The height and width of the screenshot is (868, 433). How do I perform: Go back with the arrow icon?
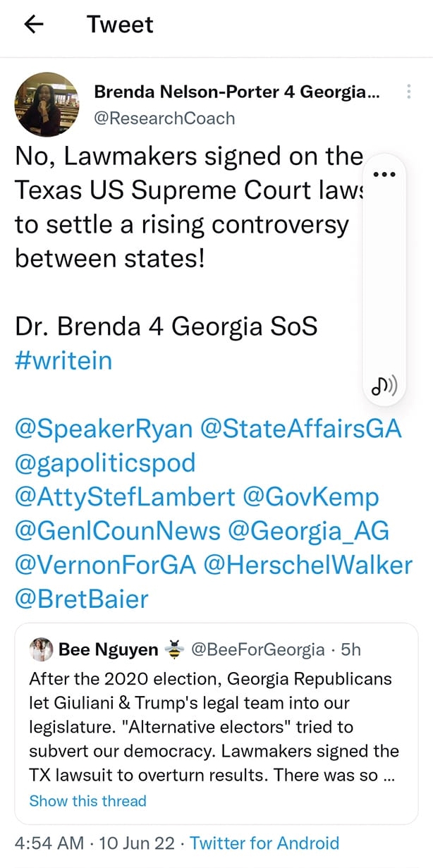33,25
